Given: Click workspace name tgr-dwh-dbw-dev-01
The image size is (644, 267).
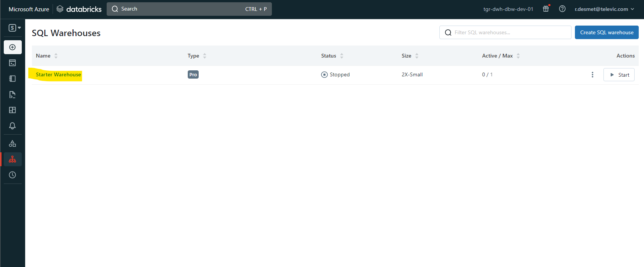Looking at the screenshot, I should (x=508, y=9).
